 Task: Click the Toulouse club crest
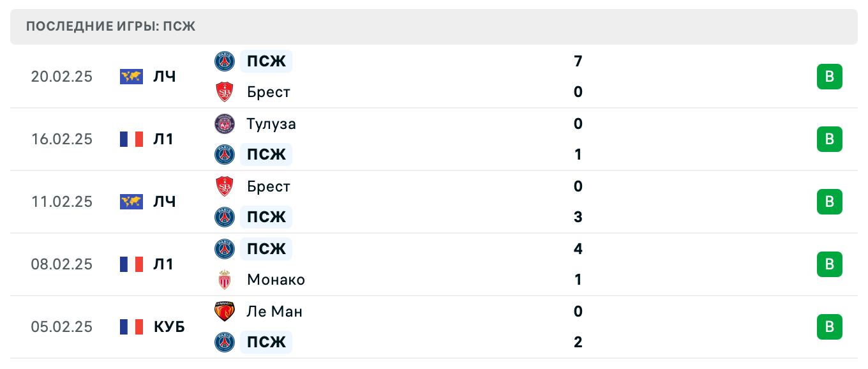click(225, 124)
